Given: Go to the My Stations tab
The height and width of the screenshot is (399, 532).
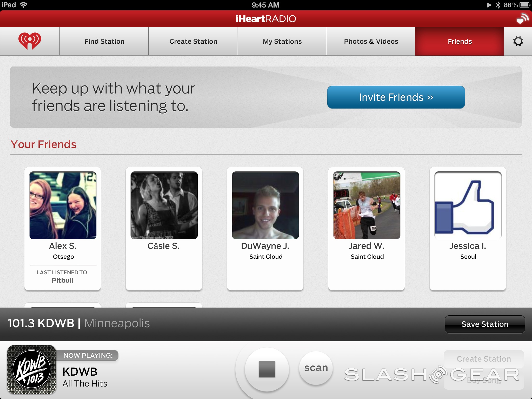Looking at the screenshot, I should 282,41.
